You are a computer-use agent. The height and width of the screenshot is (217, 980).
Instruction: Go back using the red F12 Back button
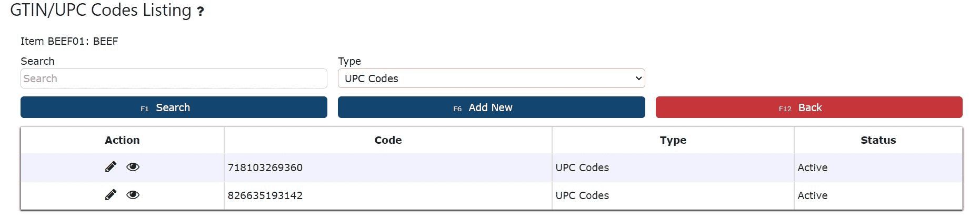[809, 107]
